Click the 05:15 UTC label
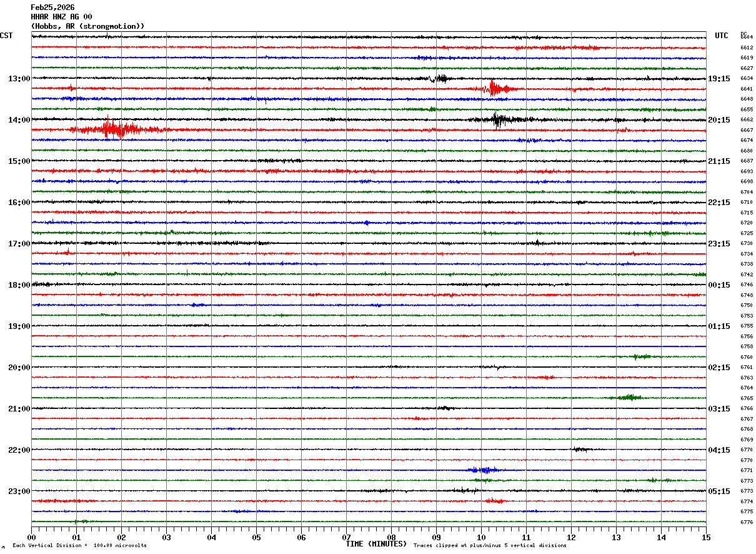756x554 pixels. point(719,491)
